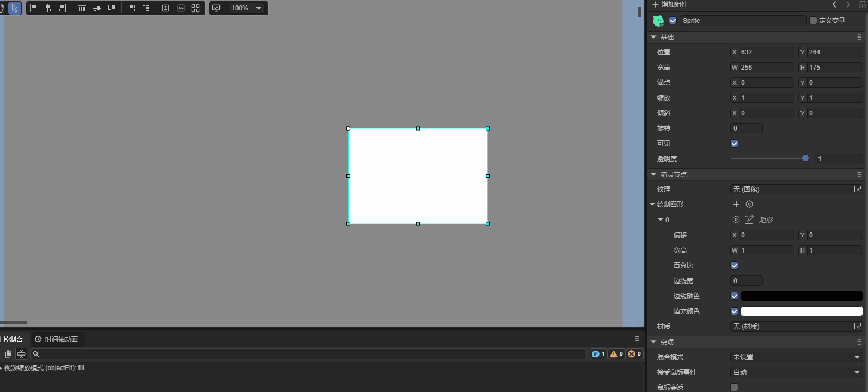The height and width of the screenshot is (392, 868).
Task: Click the 增加组件 button
Action: [x=670, y=4]
